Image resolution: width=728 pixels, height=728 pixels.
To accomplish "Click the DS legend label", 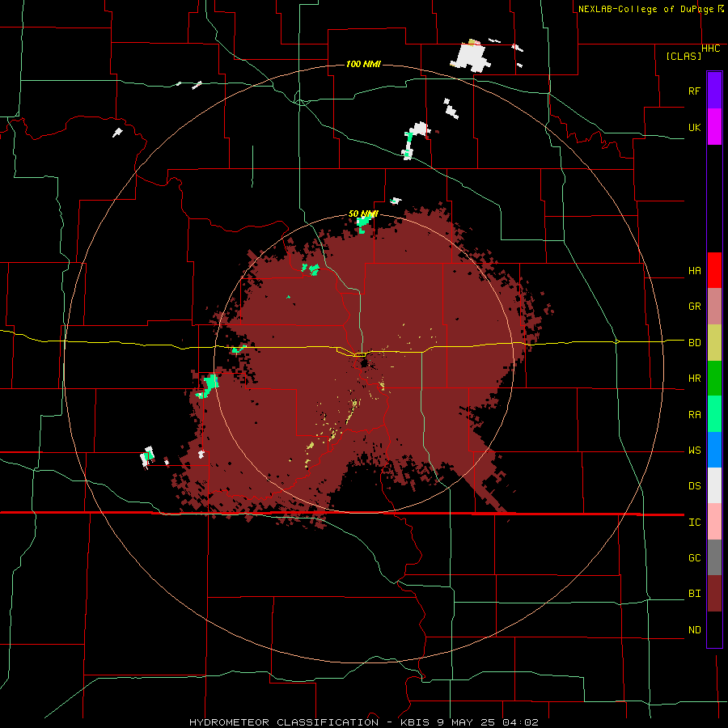I will 694,486.
